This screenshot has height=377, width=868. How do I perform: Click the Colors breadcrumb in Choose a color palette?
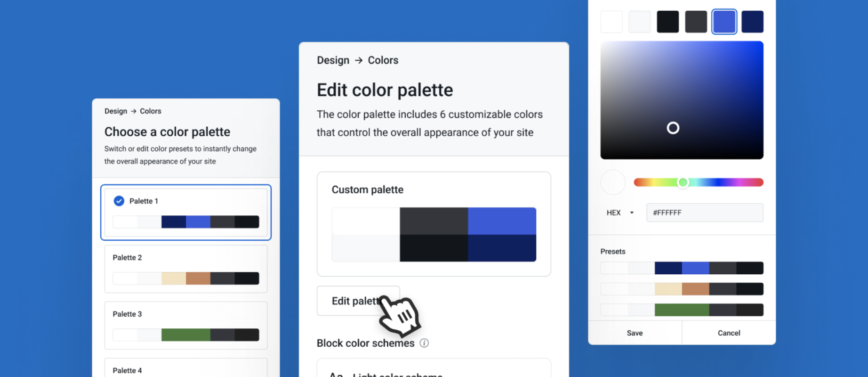tap(151, 111)
